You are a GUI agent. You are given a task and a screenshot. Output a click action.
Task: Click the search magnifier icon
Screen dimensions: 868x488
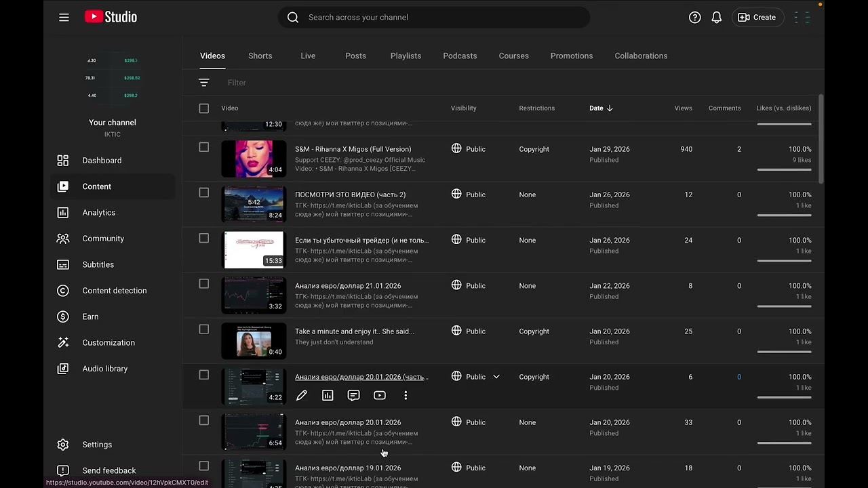coord(293,18)
